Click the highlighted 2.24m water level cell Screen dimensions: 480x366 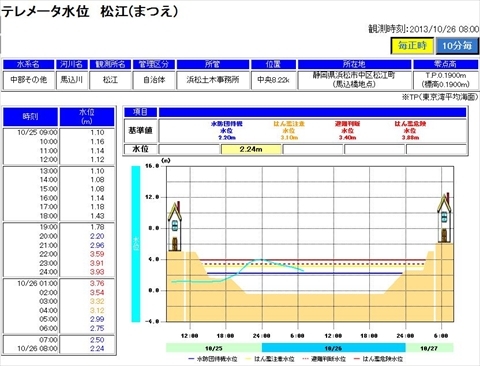tap(251, 149)
